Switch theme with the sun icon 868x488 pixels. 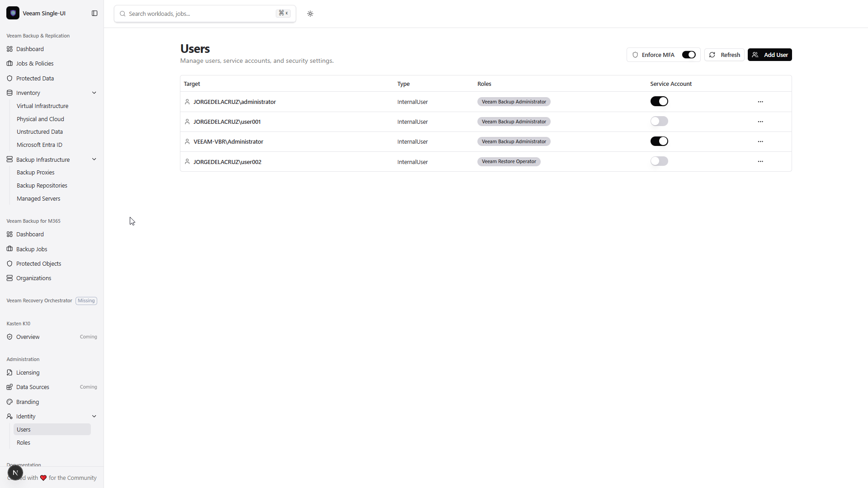click(x=310, y=14)
